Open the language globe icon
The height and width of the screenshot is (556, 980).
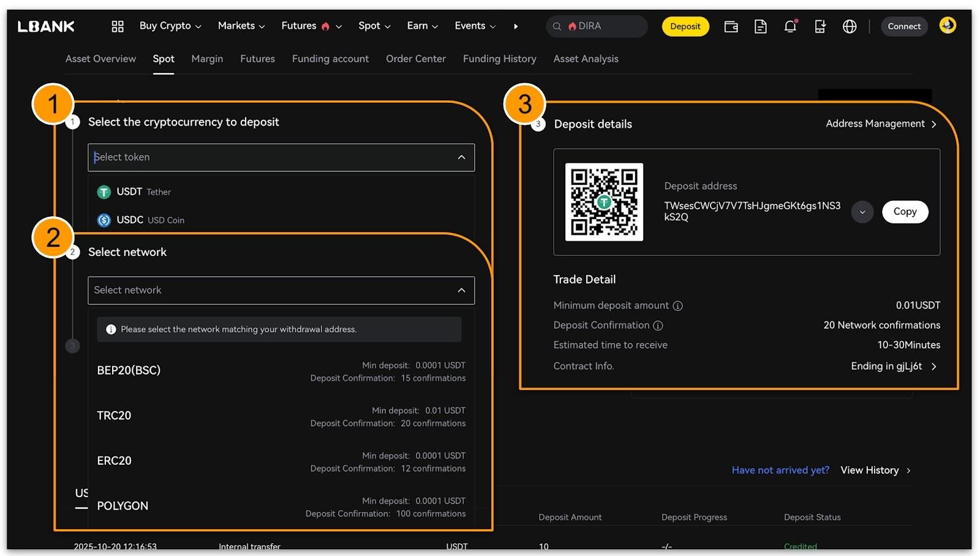[850, 26]
